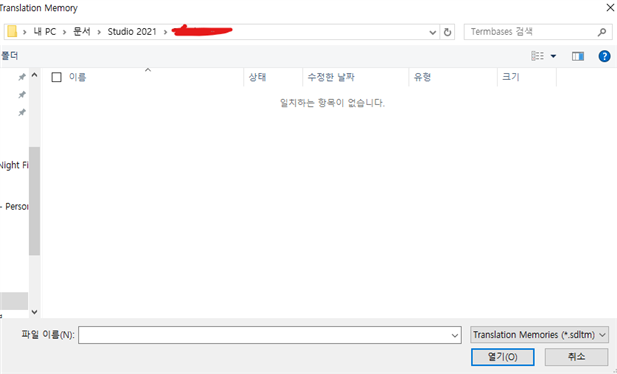Open the file name dropdown arrow

455,335
